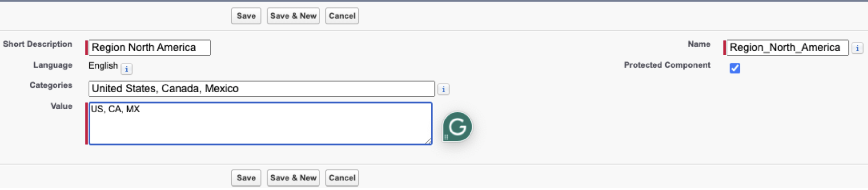Click inside the Value text area

click(260, 124)
